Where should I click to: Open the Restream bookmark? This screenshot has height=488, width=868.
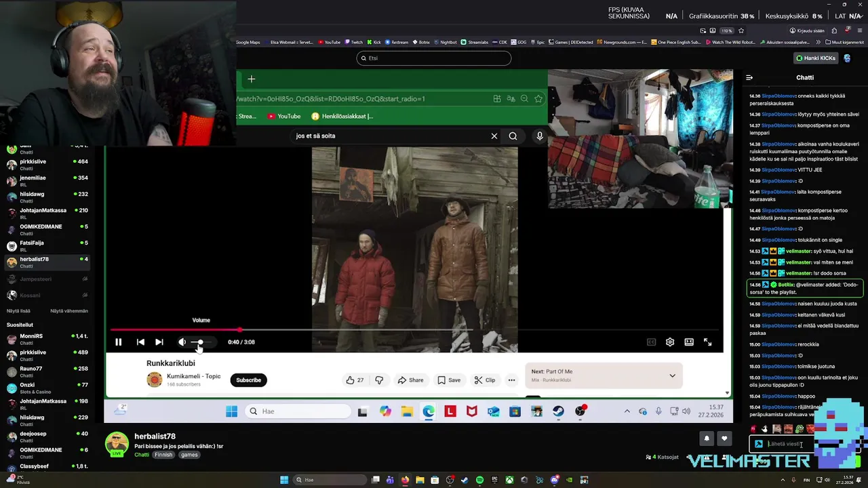[x=397, y=42]
